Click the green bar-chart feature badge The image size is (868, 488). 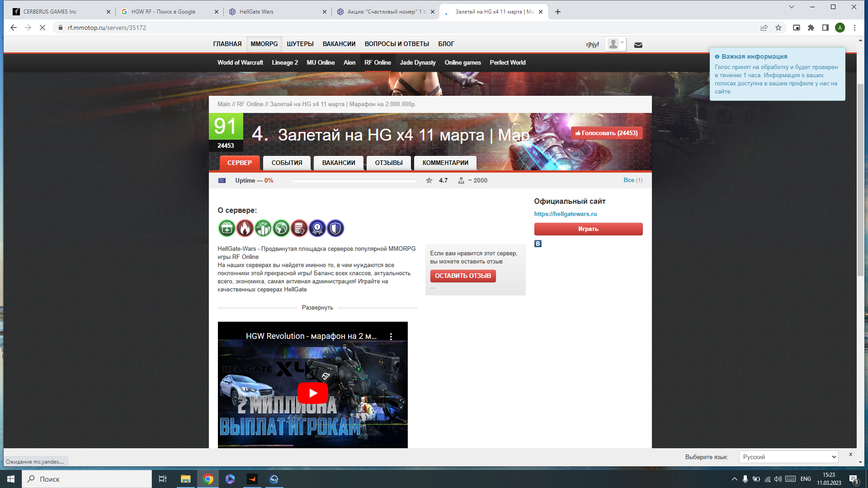(x=263, y=229)
